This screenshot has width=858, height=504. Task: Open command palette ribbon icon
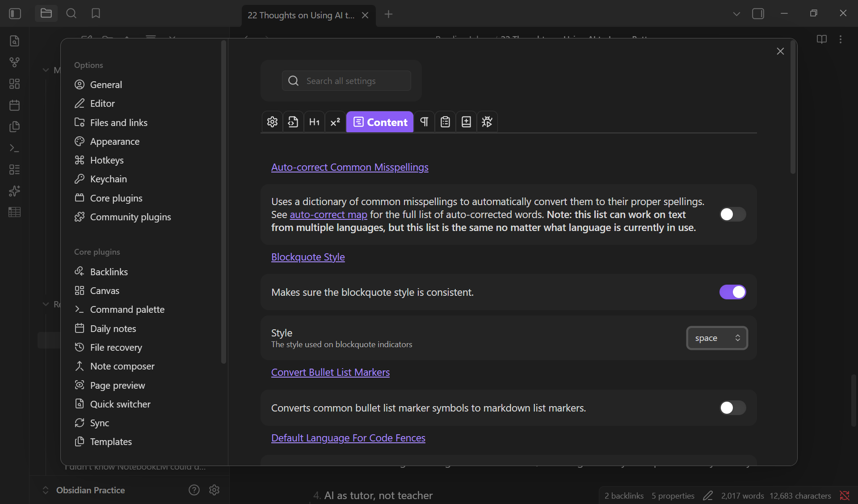14,148
